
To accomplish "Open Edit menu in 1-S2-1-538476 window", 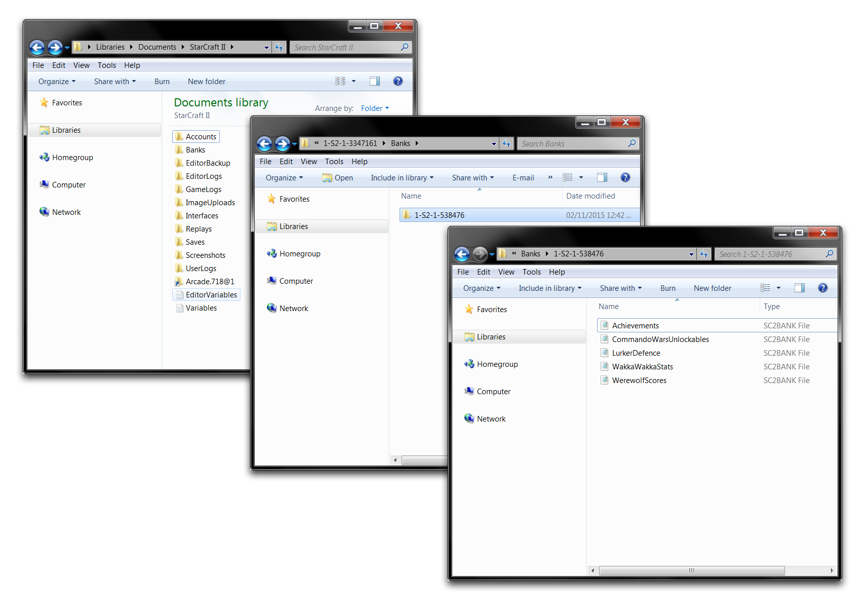I will [484, 272].
